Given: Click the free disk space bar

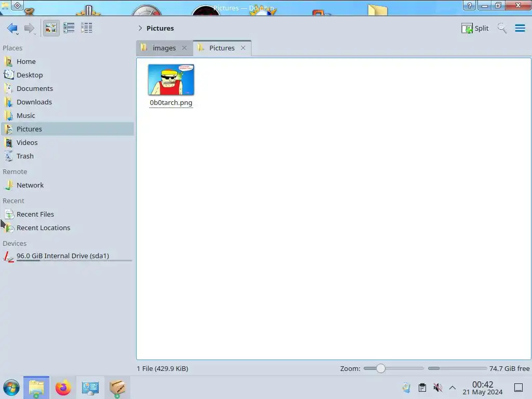Looking at the screenshot, I should pos(457,368).
